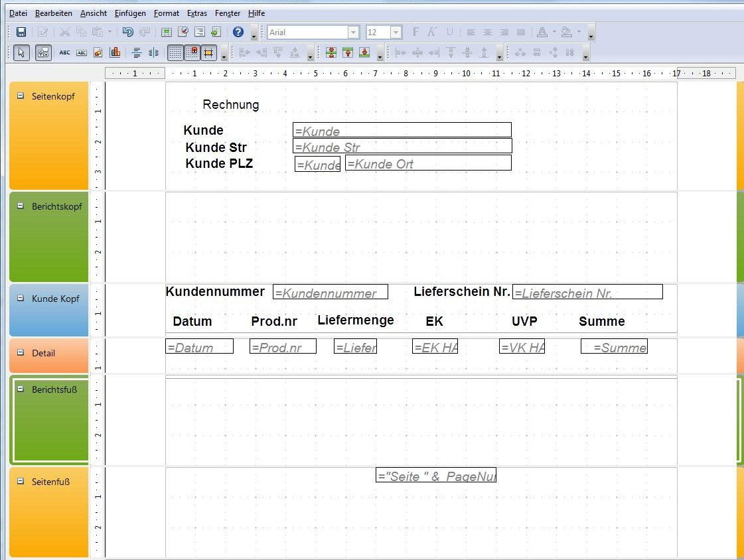
Task: Open the Einfügen menu
Action: coord(130,13)
